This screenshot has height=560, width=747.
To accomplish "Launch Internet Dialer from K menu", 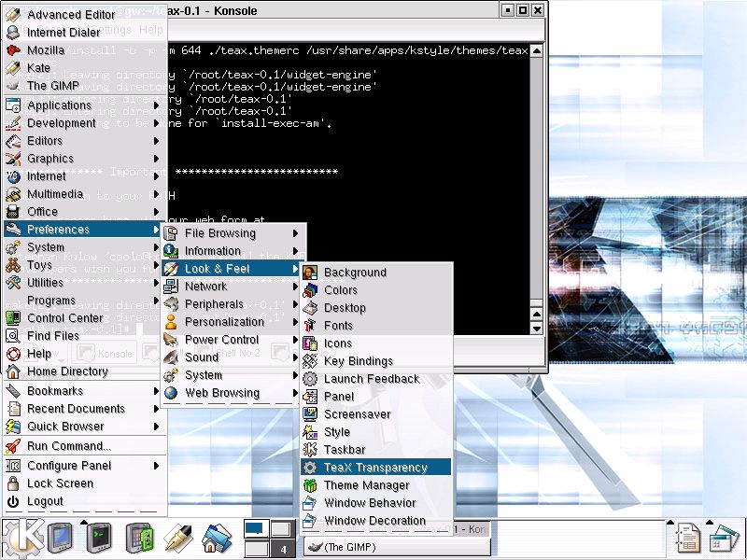I will 83,33.
